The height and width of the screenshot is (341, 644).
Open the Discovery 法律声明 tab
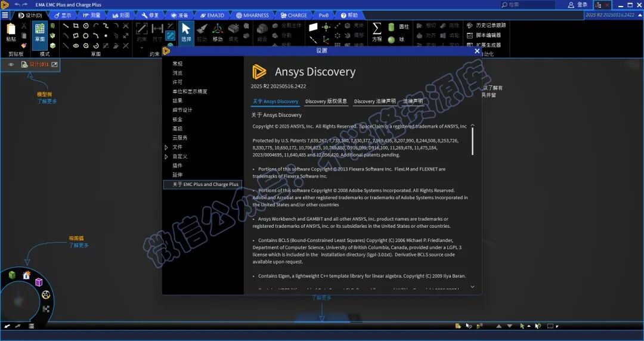pos(374,101)
